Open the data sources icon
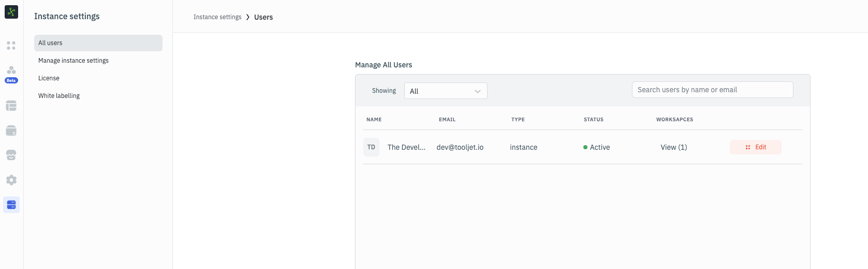Viewport: 868px width, 269px height. tap(11, 131)
